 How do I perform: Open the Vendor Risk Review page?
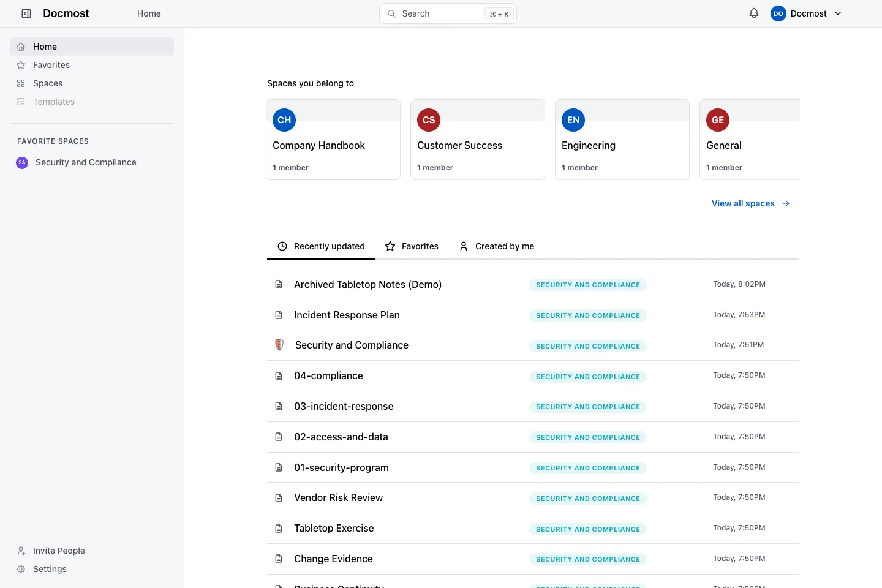[338, 497]
